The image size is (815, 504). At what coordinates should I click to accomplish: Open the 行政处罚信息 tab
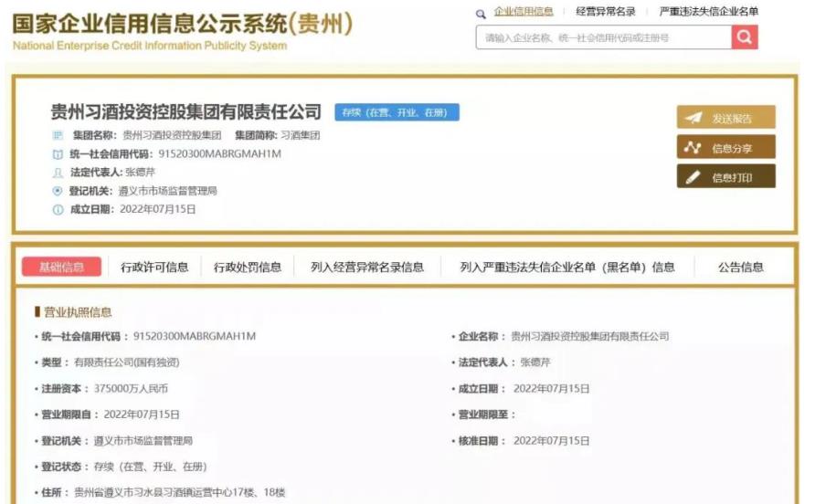(248, 268)
